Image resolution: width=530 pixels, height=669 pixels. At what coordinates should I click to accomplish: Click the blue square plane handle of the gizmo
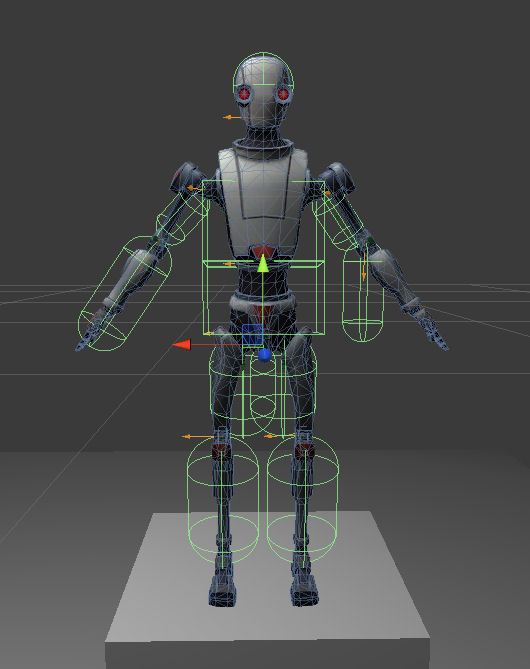(252, 335)
